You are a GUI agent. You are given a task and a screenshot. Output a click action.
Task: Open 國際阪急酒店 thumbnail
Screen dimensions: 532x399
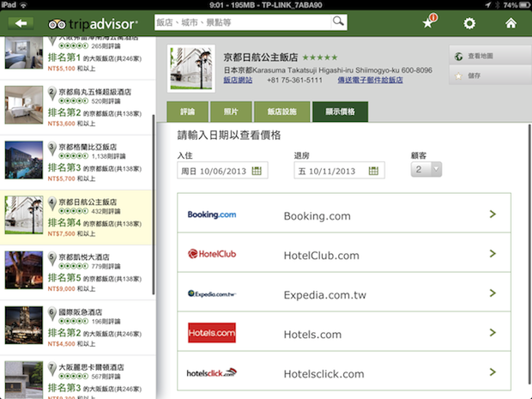click(24, 325)
